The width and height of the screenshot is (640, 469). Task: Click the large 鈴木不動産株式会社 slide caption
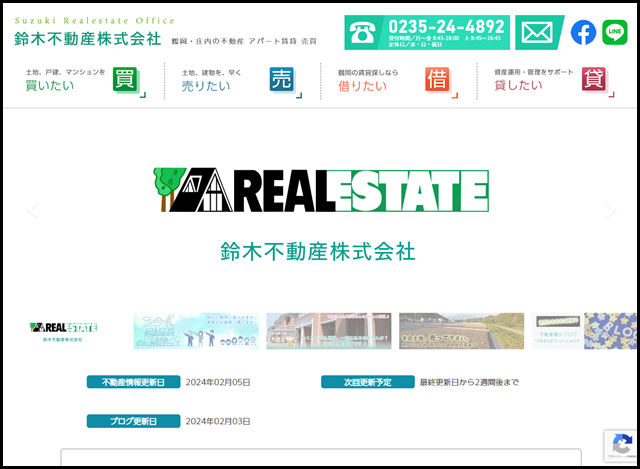[x=318, y=251]
